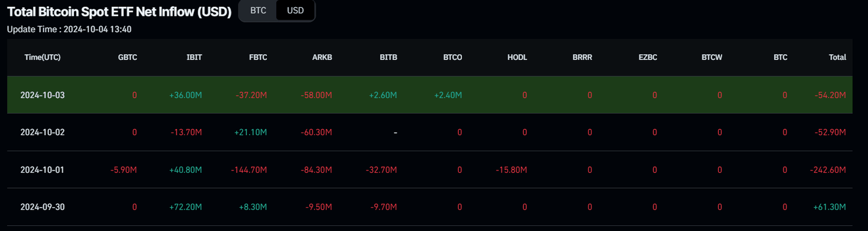Select the BRRR column header
This screenshot has width=868, height=231.
[x=582, y=57]
